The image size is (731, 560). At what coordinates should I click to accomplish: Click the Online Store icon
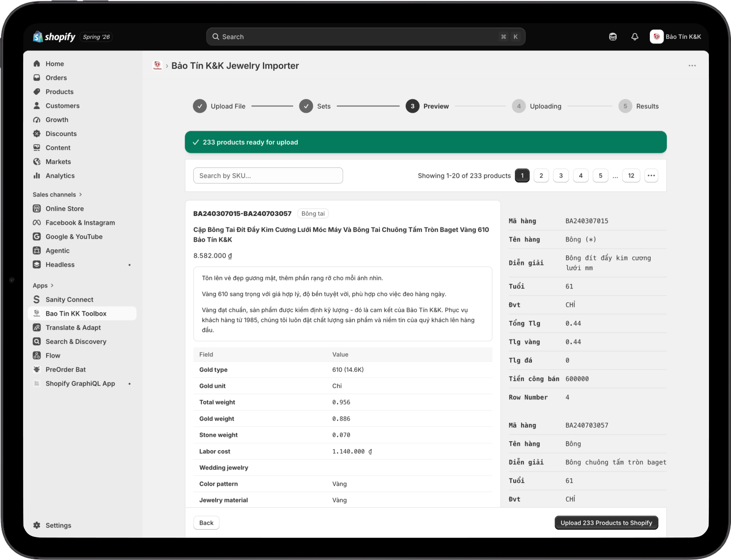(37, 209)
